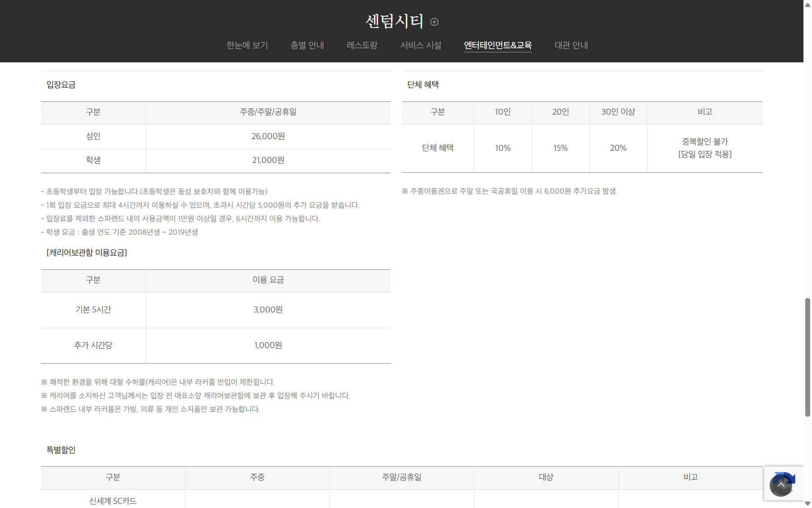Go to the 층별 안내 tab
This screenshot has height=508, width=812.
point(307,45)
